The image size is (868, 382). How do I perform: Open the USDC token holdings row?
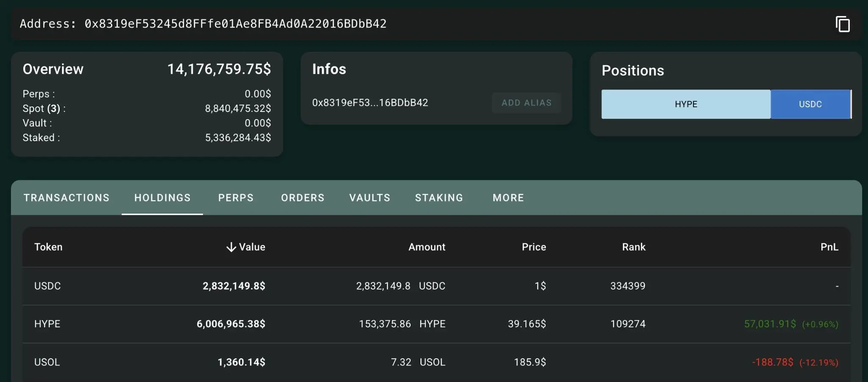tap(48, 286)
